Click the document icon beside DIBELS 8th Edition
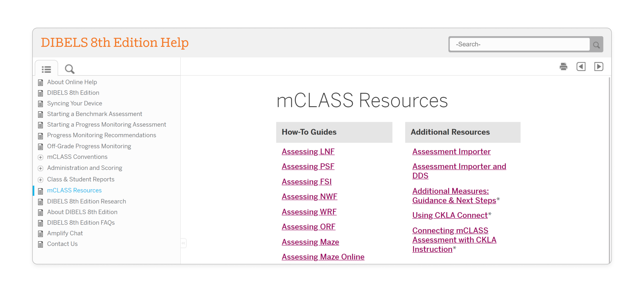Image resolution: width=644 pixels, height=292 pixels. click(41, 93)
